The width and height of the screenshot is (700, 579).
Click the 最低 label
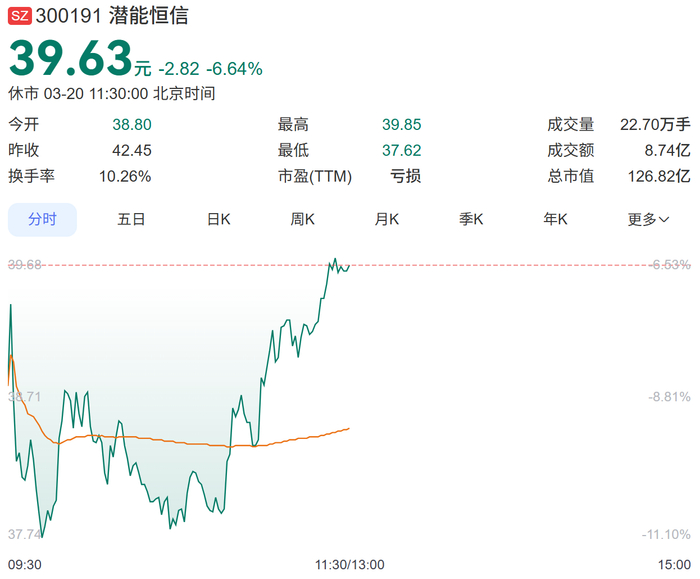click(293, 150)
